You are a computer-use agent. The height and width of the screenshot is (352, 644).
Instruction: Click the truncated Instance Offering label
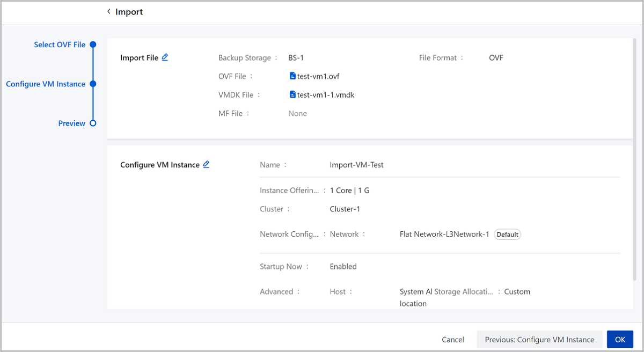click(x=290, y=190)
